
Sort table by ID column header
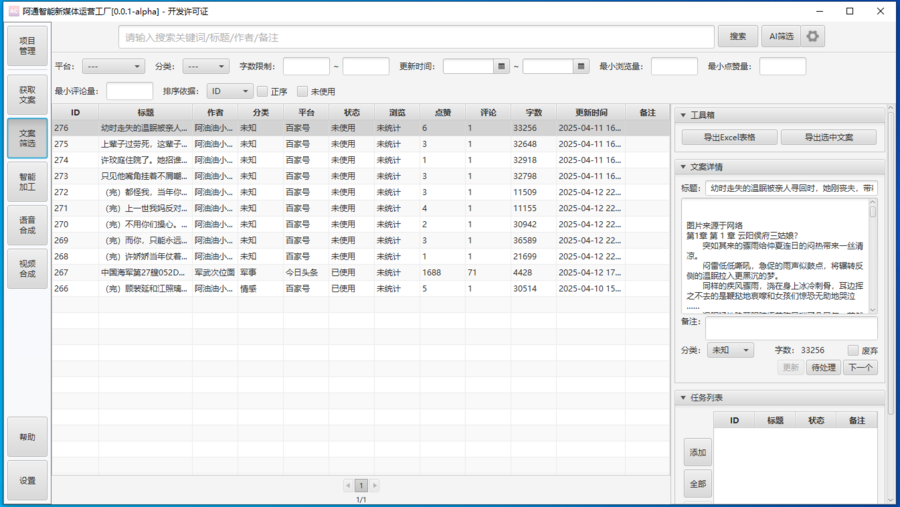click(x=75, y=113)
